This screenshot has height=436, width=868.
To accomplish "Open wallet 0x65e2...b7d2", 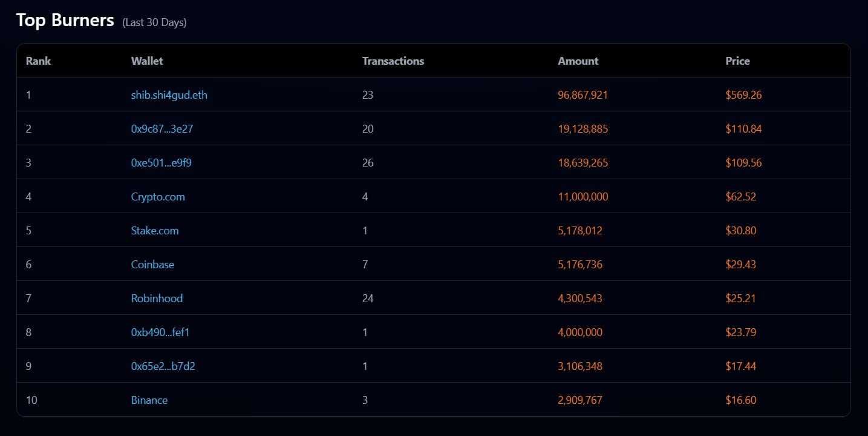I will [x=163, y=366].
